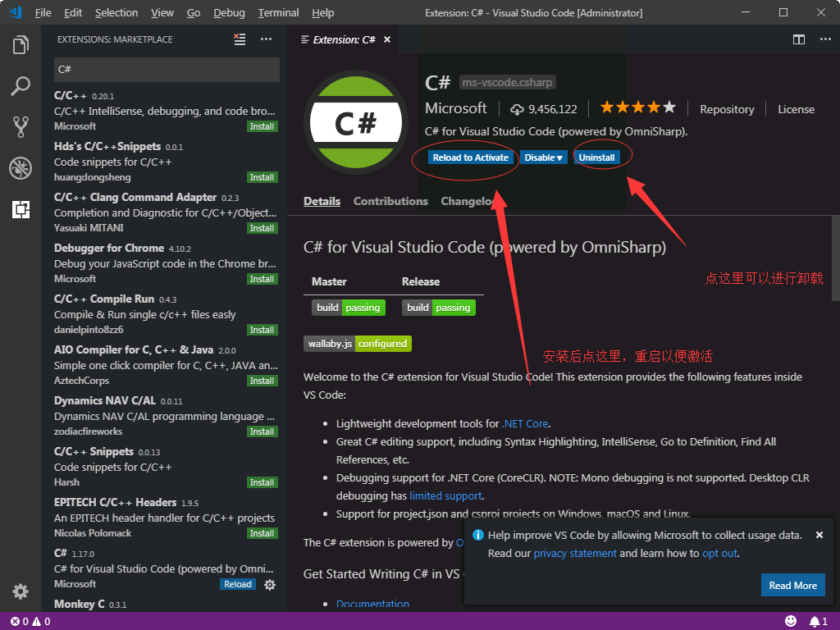This screenshot has width=840, height=630.
Task: Click the Read More button
Action: [x=793, y=586]
